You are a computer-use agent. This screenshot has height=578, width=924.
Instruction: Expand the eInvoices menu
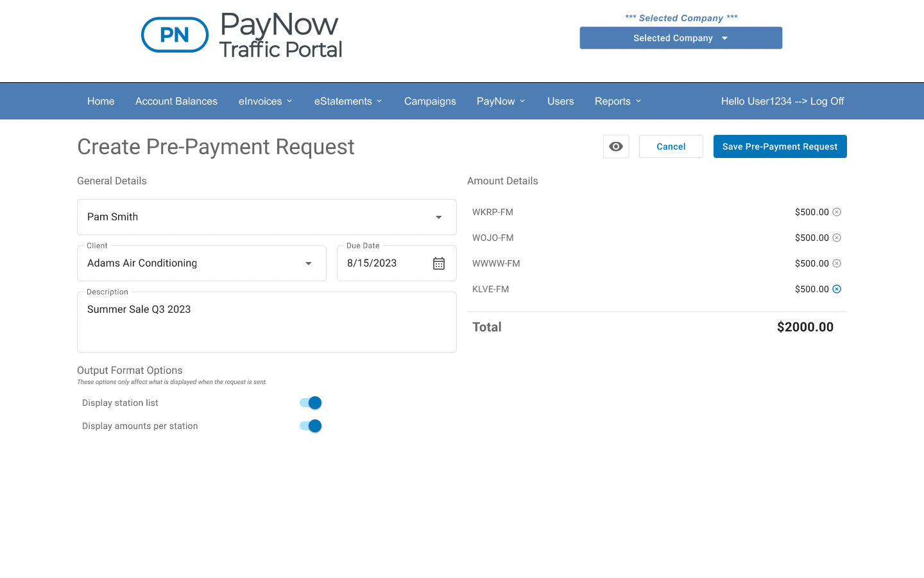266,101
